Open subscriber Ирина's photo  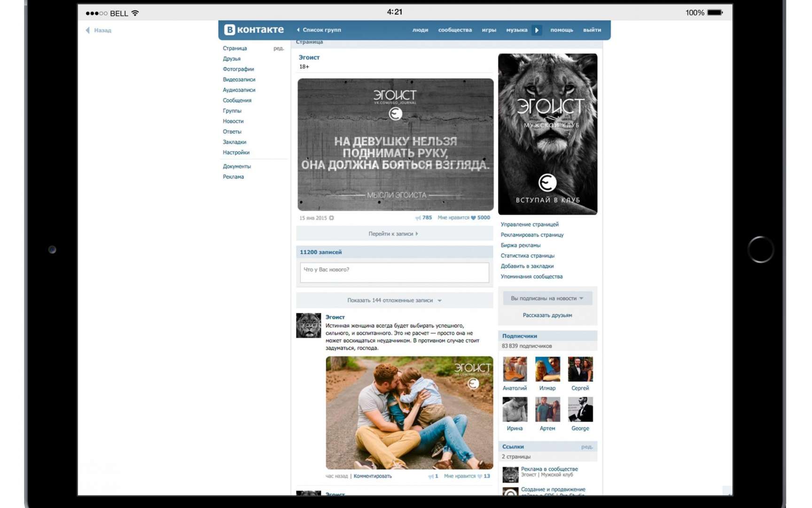click(x=515, y=409)
